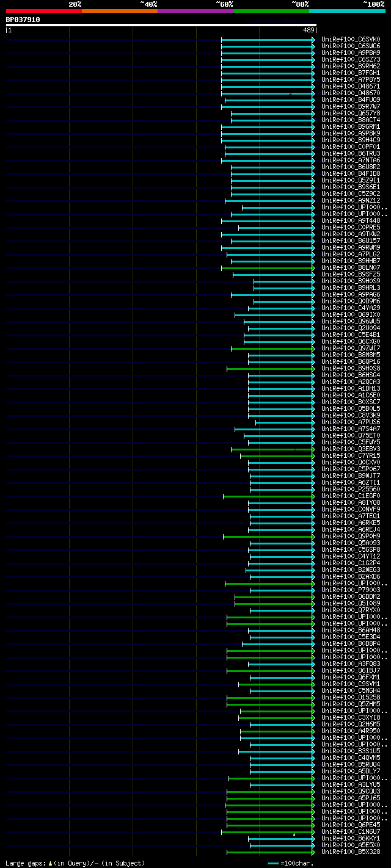Open hit UniRef100_O48670

click(x=351, y=93)
